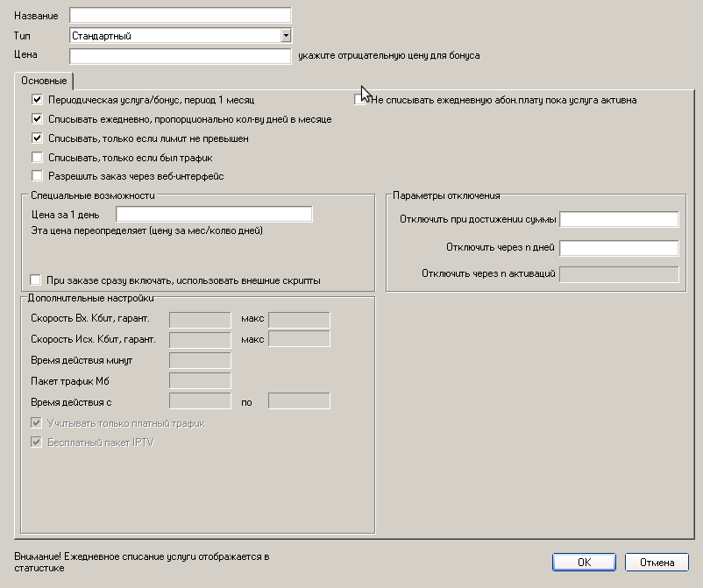Enable Списывать, только если был трафик
This screenshot has height=588, width=703.
tap(37, 158)
